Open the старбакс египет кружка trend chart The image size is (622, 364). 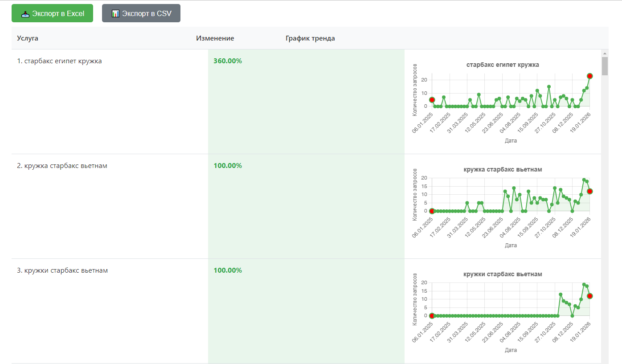click(x=503, y=102)
